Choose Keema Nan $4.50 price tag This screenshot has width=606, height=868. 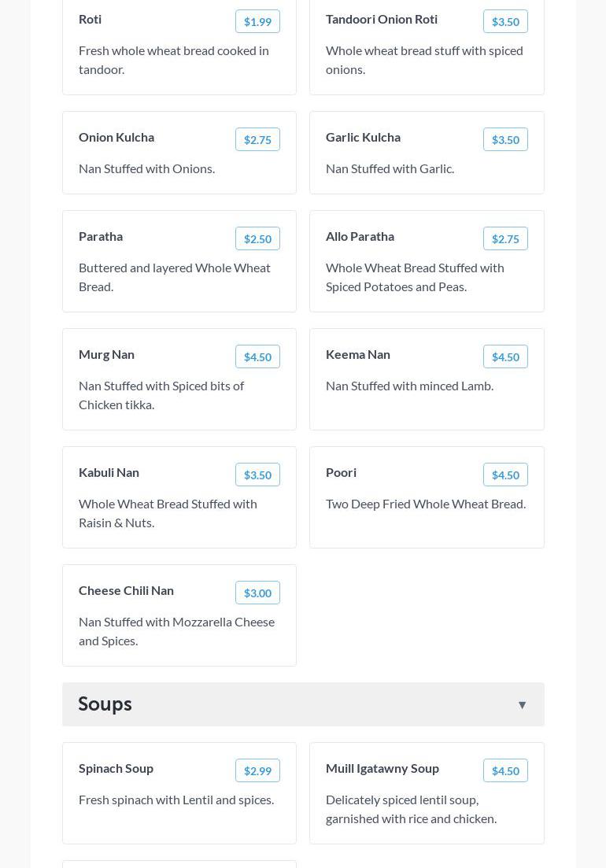(505, 357)
